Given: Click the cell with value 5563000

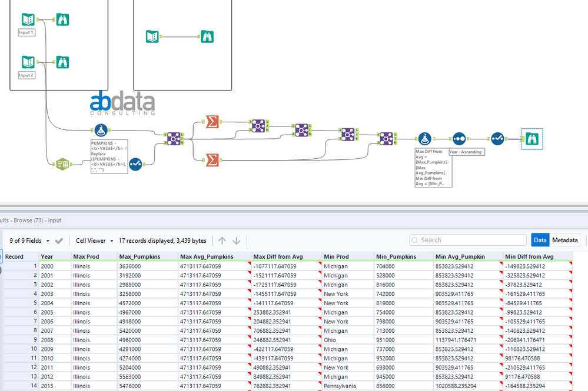Looking at the screenshot, I should [x=148, y=377].
